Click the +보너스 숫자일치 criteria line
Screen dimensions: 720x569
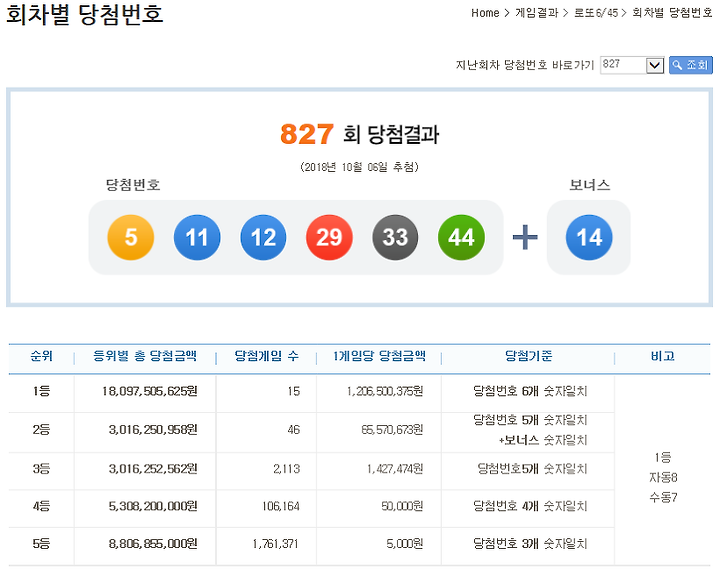[x=543, y=440]
